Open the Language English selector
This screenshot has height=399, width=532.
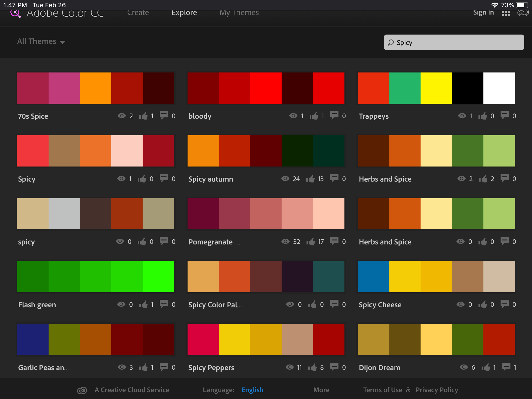(252, 390)
